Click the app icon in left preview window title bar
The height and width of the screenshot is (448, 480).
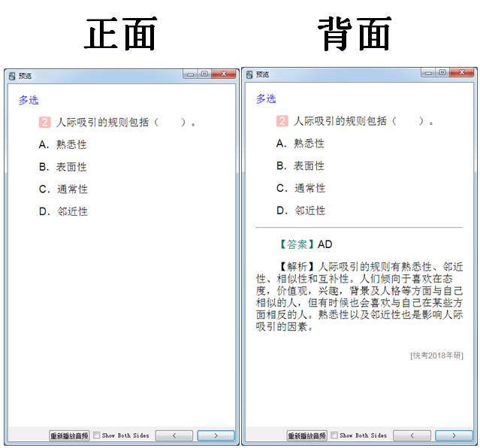point(12,76)
